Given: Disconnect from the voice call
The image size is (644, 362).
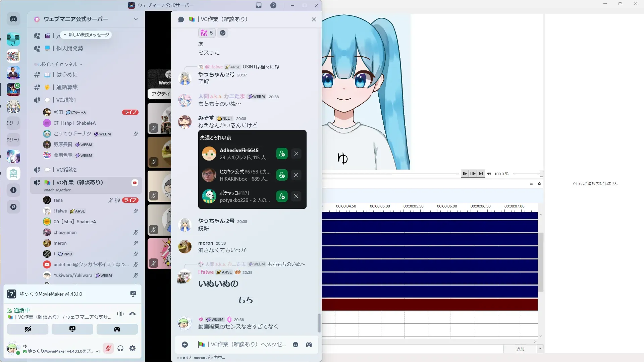Looking at the screenshot, I should (132, 314).
